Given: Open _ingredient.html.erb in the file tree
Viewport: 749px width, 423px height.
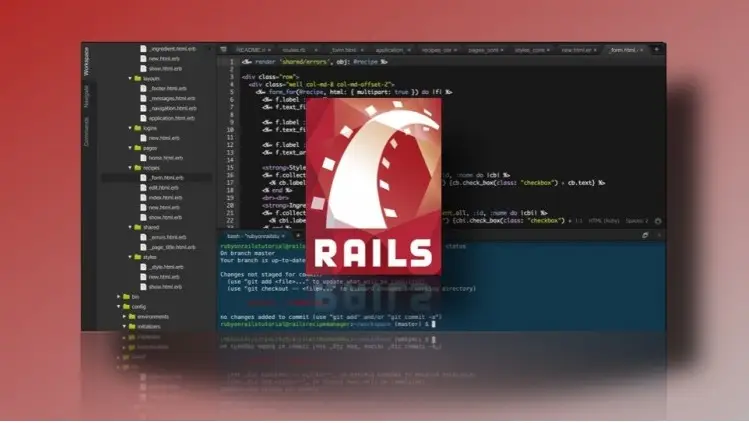Looking at the screenshot, I should (172, 49).
